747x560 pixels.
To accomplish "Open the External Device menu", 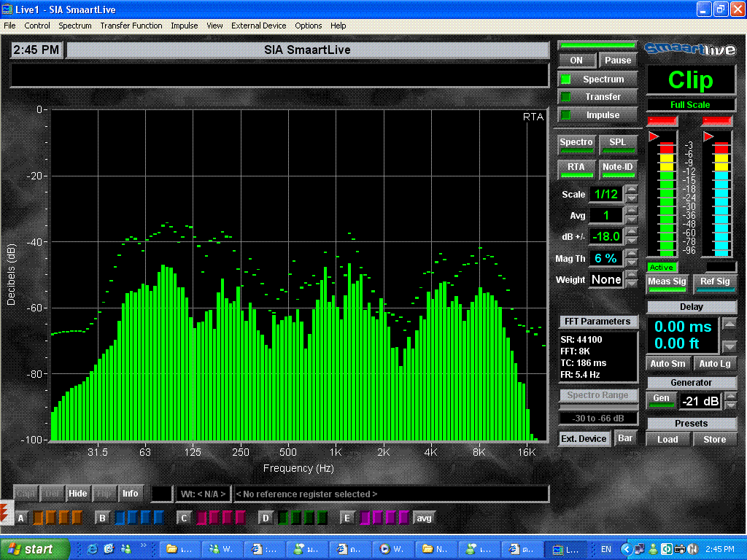I will pyautogui.click(x=259, y=26).
